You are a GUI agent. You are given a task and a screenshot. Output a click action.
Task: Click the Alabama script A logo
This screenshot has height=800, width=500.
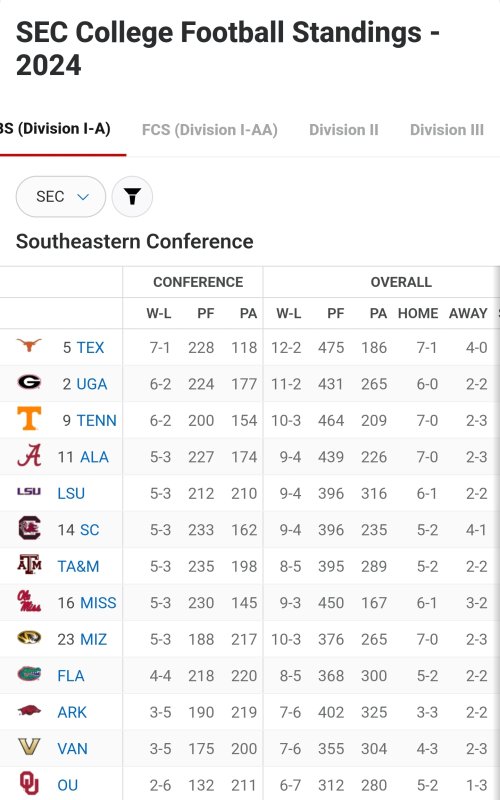pos(29,455)
